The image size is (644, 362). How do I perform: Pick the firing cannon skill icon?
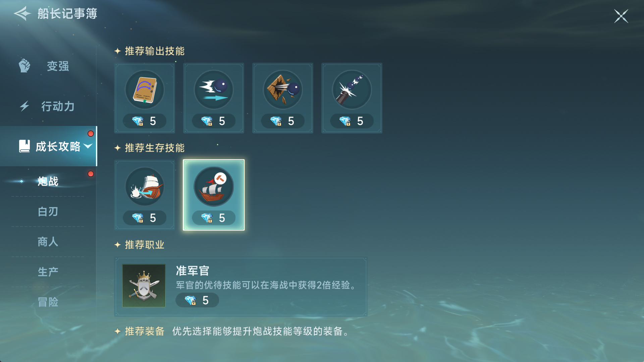[x=352, y=89]
